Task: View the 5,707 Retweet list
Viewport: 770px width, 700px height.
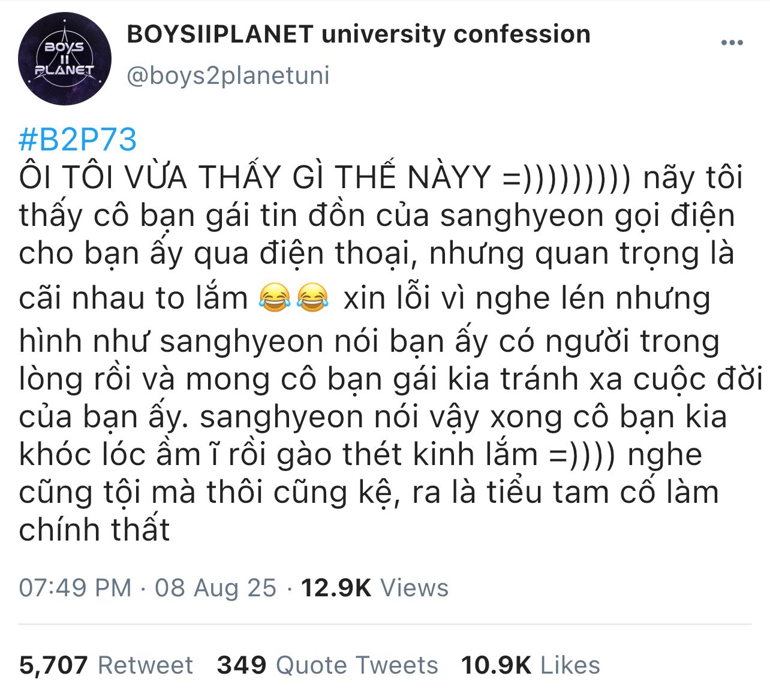Action: [x=106, y=665]
